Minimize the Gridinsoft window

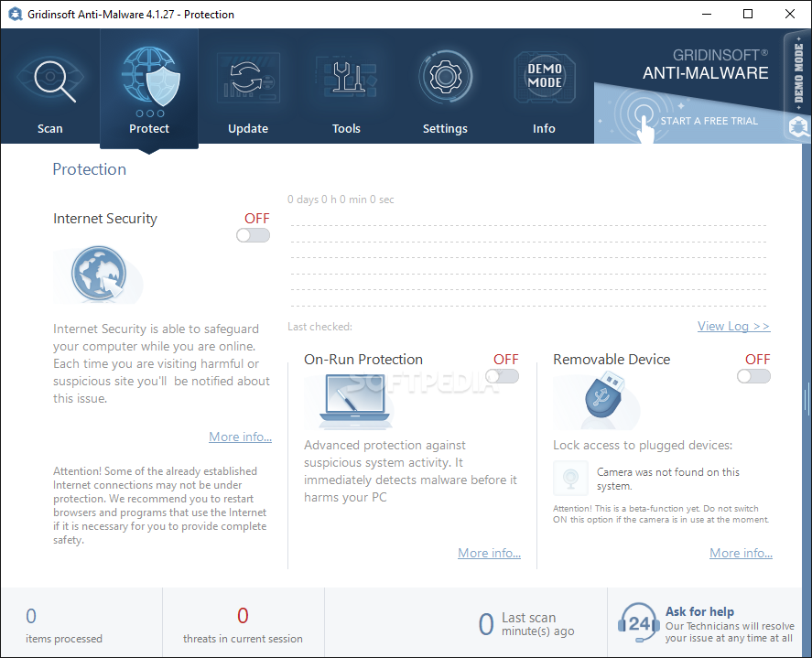(x=707, y=14)
